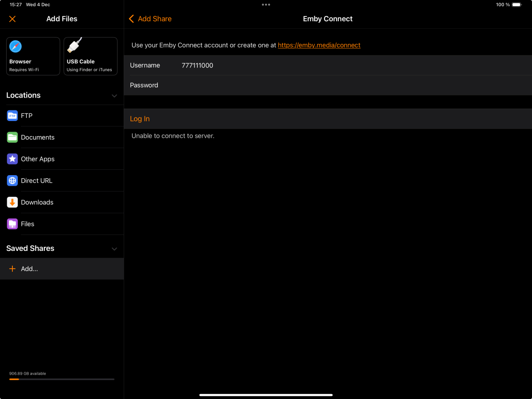This screenshot has width=532, height=399.
Task: Collapse the Locations section chevron
Action: point(114,96)
